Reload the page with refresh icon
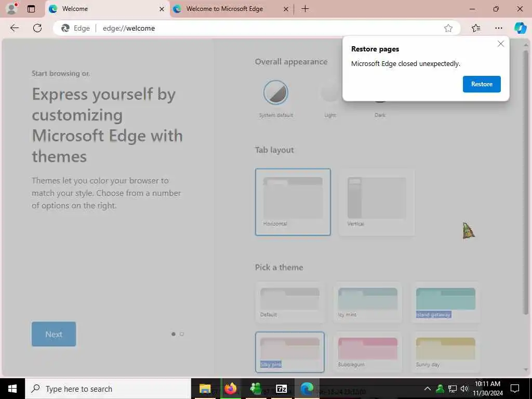532x399 pixels. click(37, 28)
